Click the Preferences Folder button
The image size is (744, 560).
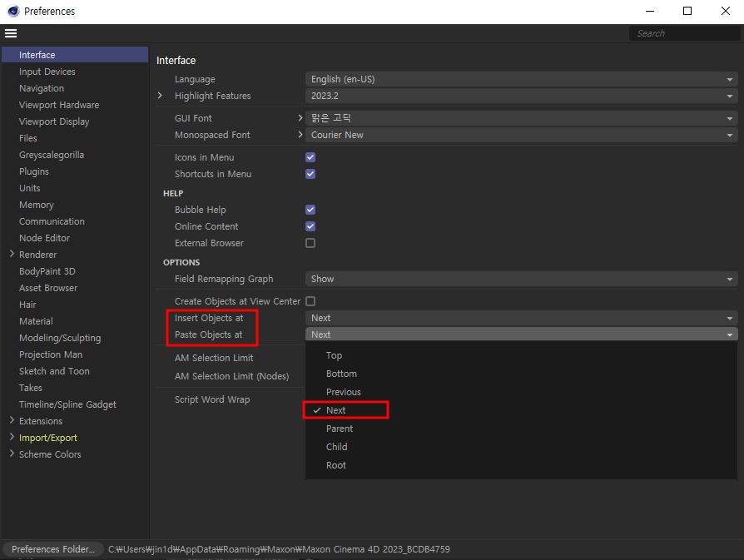pyautogui.click(x=53, y=549)
